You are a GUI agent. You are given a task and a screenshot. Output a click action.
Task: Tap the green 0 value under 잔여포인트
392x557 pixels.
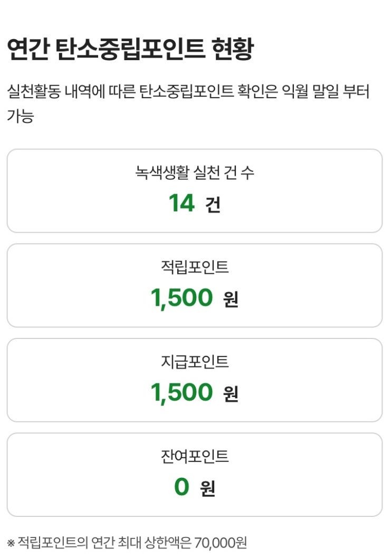click(x=181, y=487)
